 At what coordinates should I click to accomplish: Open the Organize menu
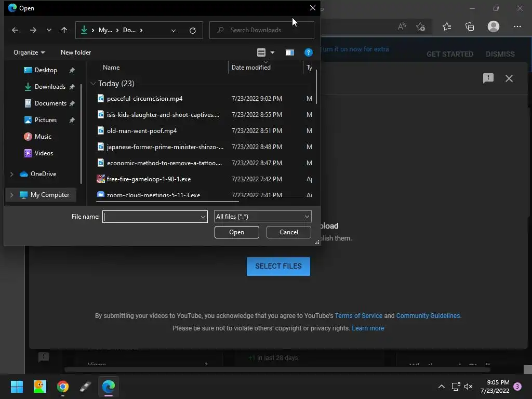[x=29, y=52]
